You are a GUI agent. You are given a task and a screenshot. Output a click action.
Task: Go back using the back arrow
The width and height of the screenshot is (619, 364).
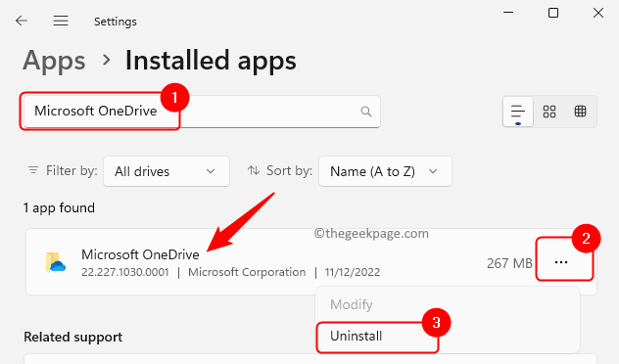22,21
